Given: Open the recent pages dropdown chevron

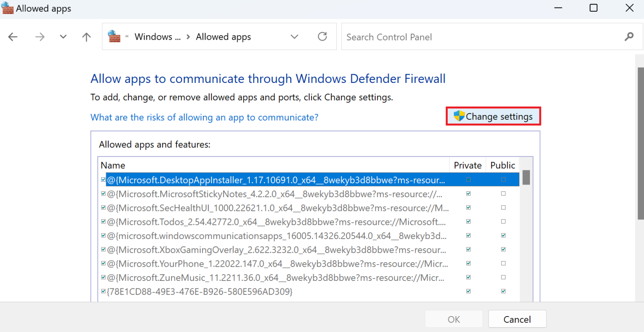Looking at the screenshot, I should (x=63, y=36).
